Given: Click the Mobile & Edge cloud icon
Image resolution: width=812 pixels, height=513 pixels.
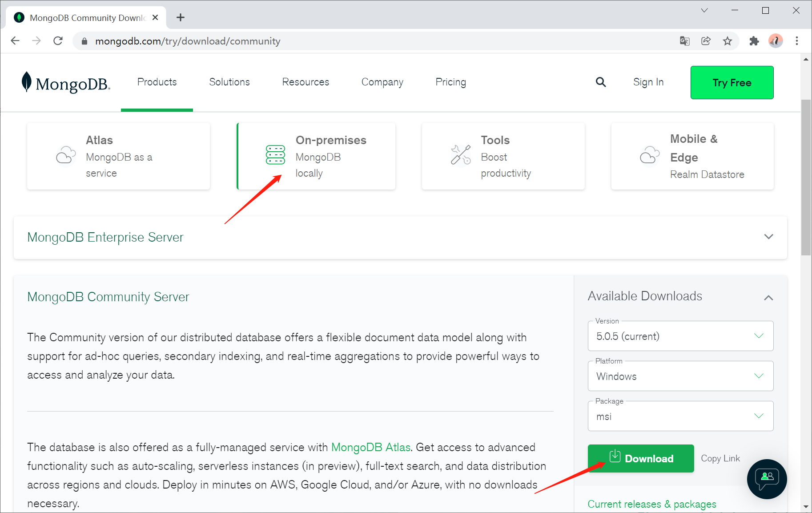Looking at the screenshot, I should pos(650,155).
